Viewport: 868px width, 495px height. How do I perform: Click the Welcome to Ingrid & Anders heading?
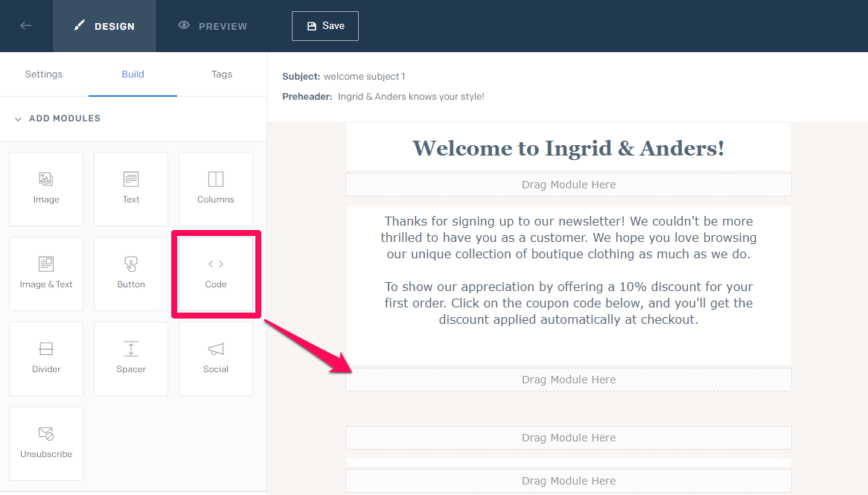[x=568, y=148]
